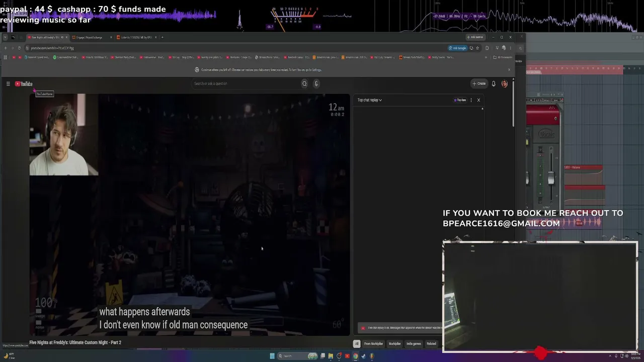Viewport: 644px width, 362px height.
Task: Open Chrome's three-dot menu
Action: 510,48
